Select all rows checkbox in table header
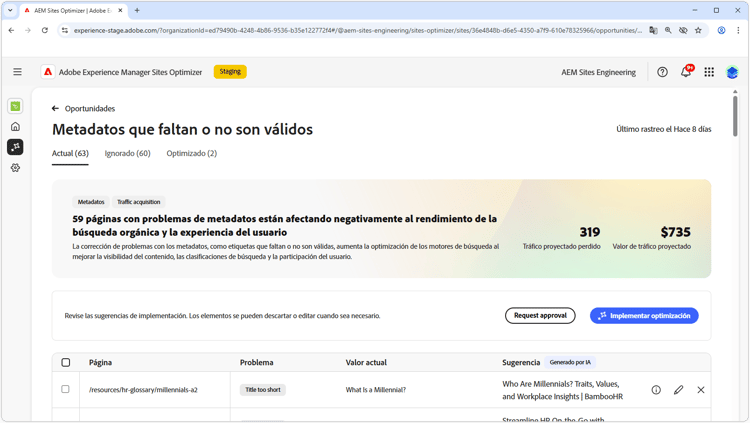This screenshot has height=423, width=750. pos(66,362)
